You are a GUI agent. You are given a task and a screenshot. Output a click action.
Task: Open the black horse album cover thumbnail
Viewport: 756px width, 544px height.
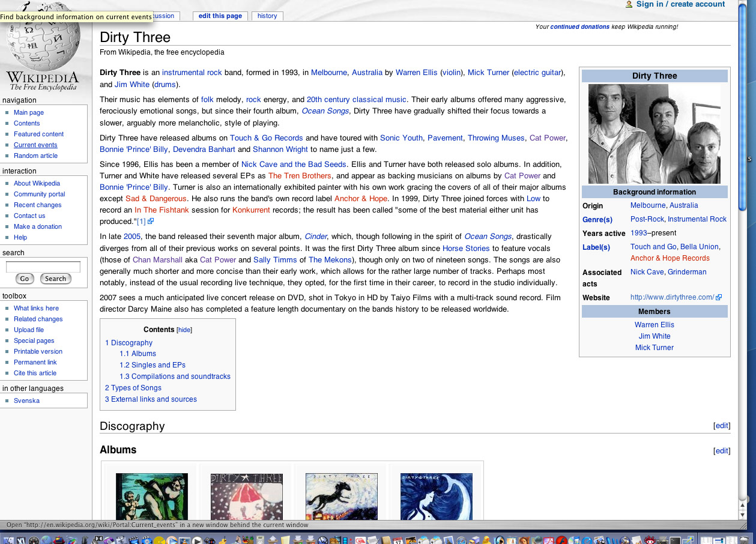click(x=341, y=496)
